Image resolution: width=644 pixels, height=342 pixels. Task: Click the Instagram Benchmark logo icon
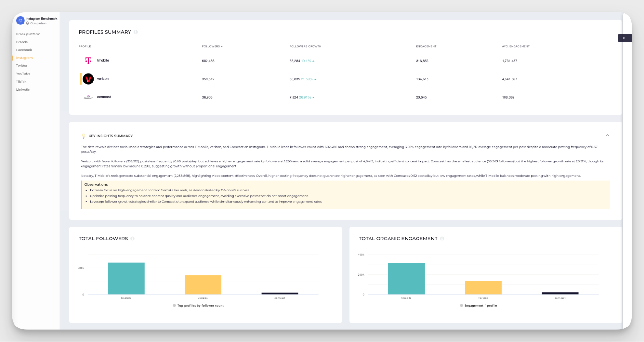point(20,21)
